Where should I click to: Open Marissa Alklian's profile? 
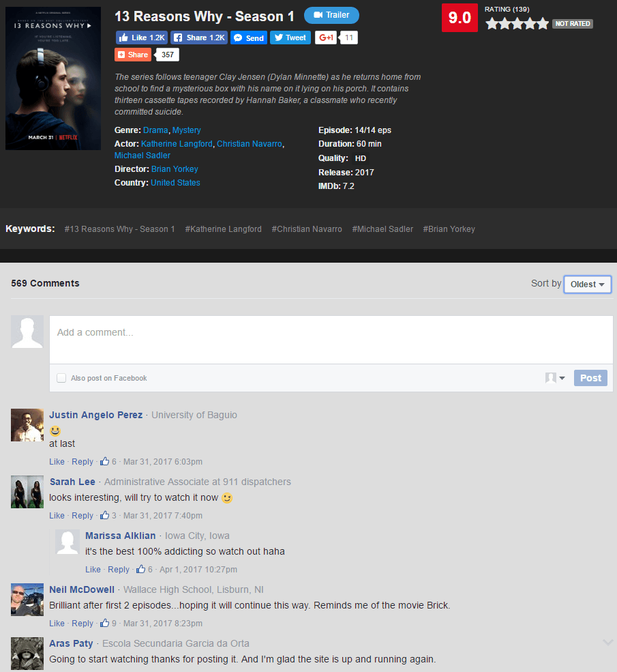pos(120,536)
